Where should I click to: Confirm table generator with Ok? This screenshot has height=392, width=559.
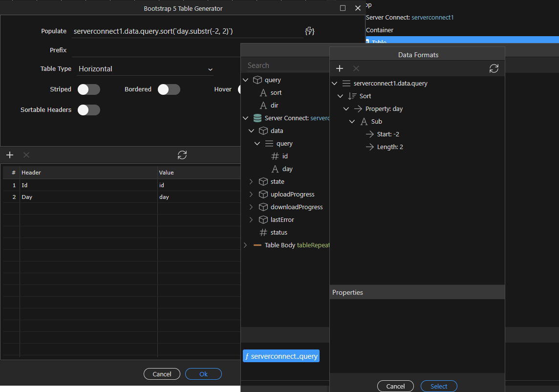(203, 374)
